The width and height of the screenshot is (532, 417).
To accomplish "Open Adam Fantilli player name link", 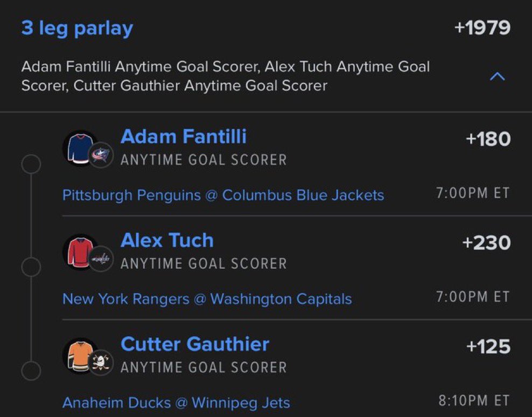I will [184, 136].
